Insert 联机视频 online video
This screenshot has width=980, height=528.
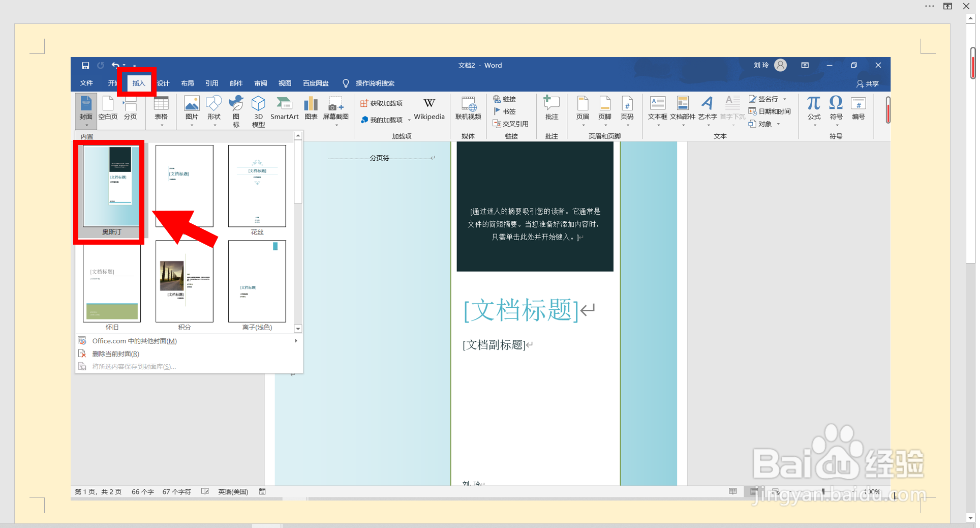coord(468,108)
